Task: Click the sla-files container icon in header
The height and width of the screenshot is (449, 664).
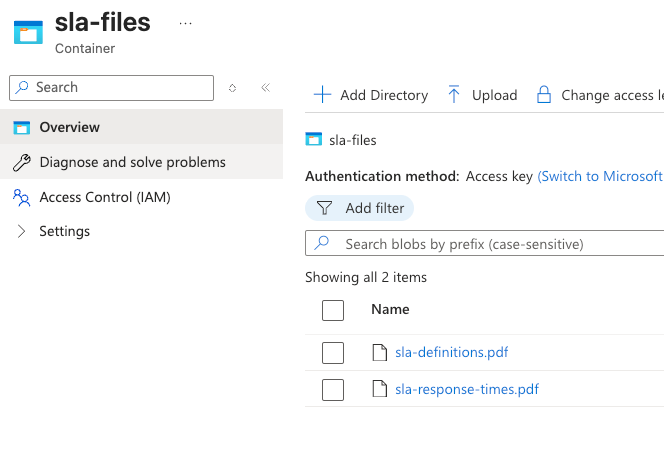Action: [28, 31]
